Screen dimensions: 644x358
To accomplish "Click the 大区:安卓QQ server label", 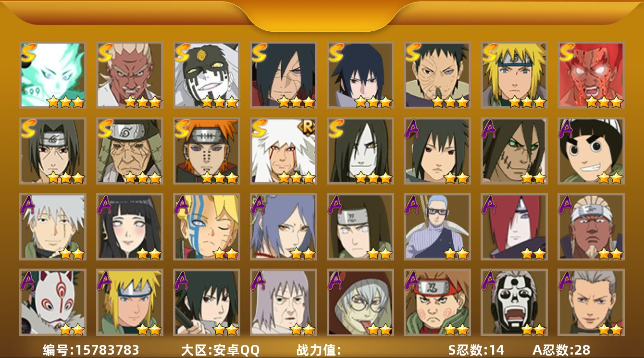I will (220, 350).
